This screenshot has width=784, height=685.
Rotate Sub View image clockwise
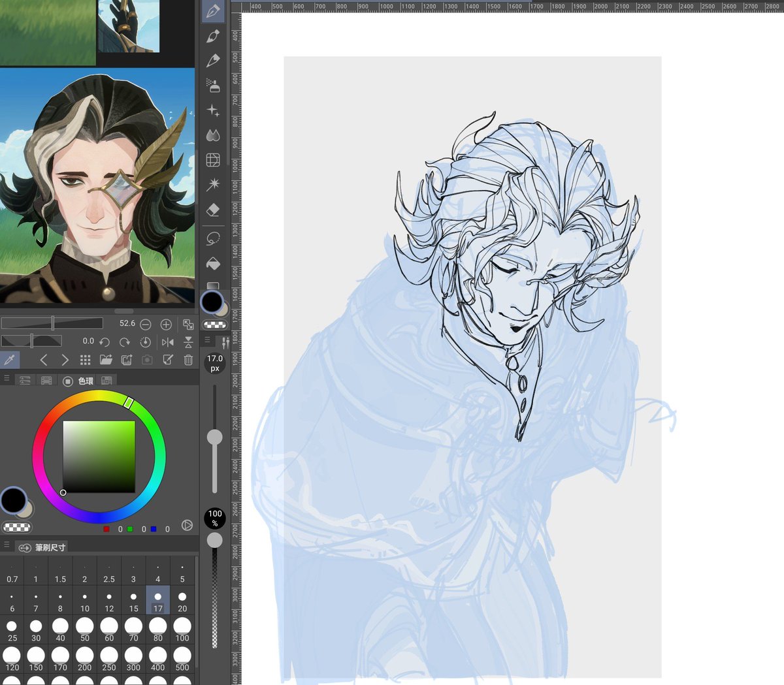(x=125, y=342)
